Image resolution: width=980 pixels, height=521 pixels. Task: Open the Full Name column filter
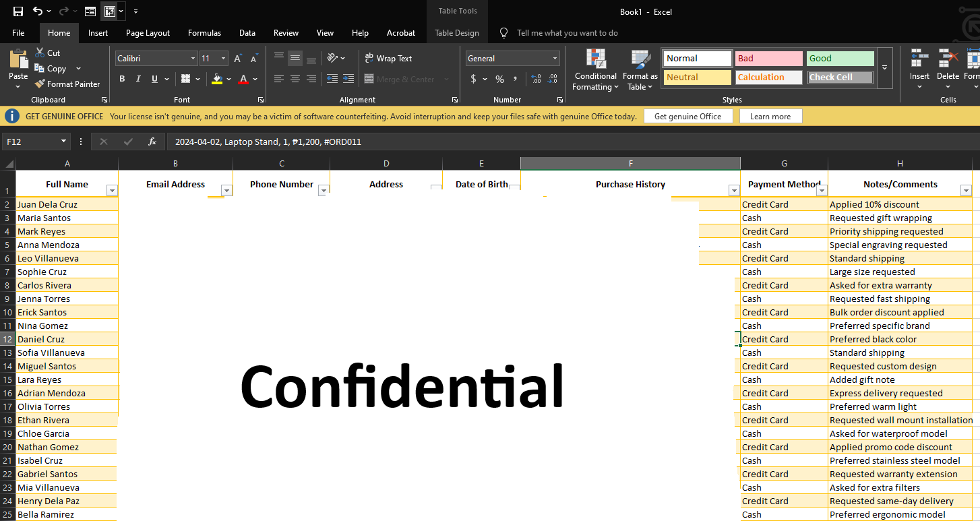pos(113,190)
